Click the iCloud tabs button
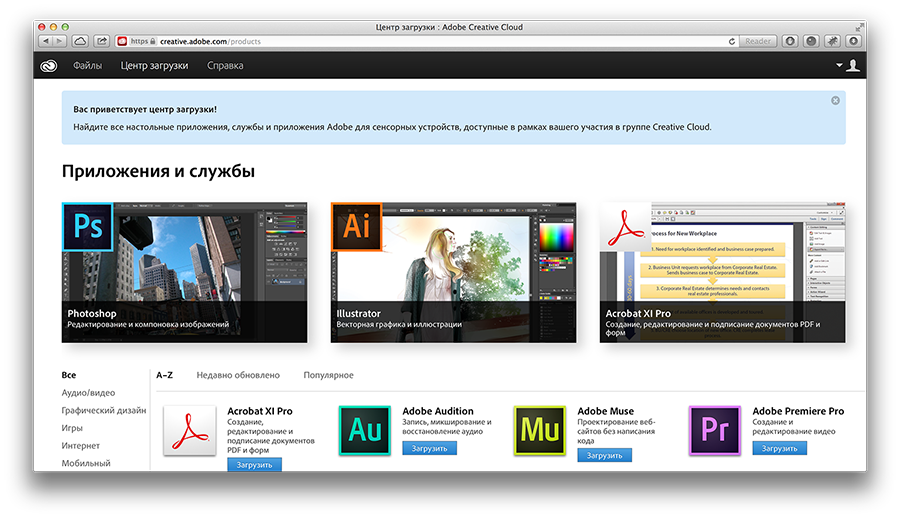Viewport: 900px width, 518px height. [x=80, y=41]
